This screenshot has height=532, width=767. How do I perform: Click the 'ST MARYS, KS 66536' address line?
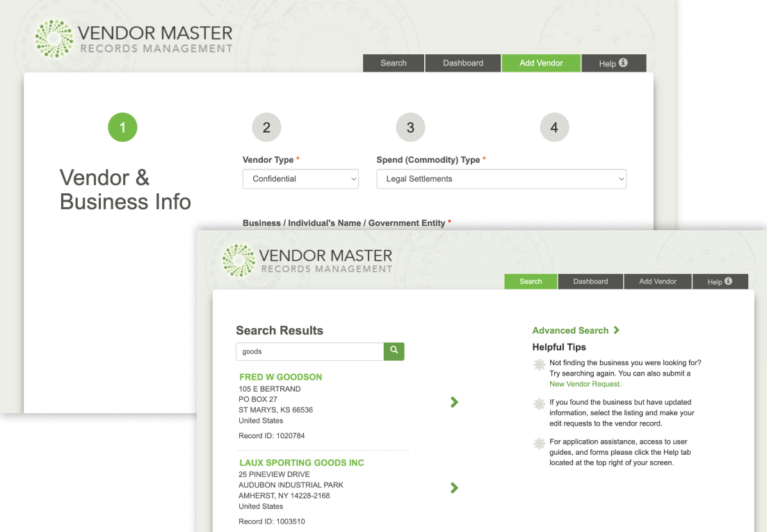275,410
